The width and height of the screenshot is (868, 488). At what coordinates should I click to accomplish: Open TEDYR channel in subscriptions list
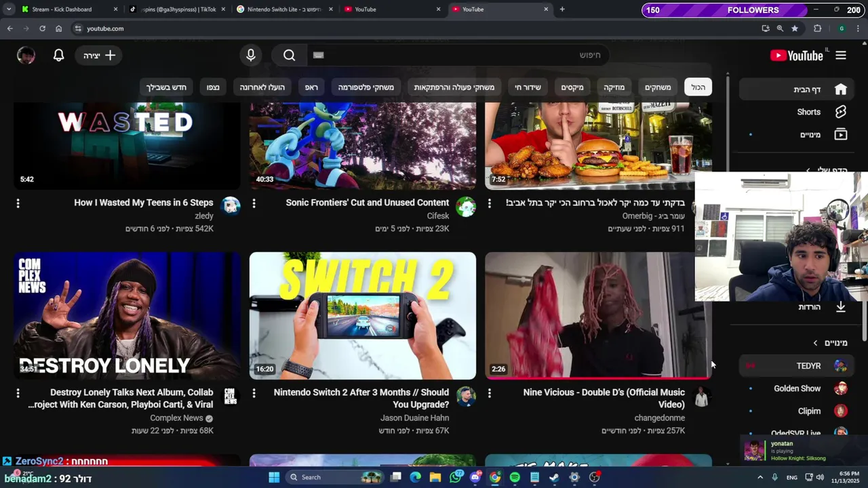(x=796, y=366)
